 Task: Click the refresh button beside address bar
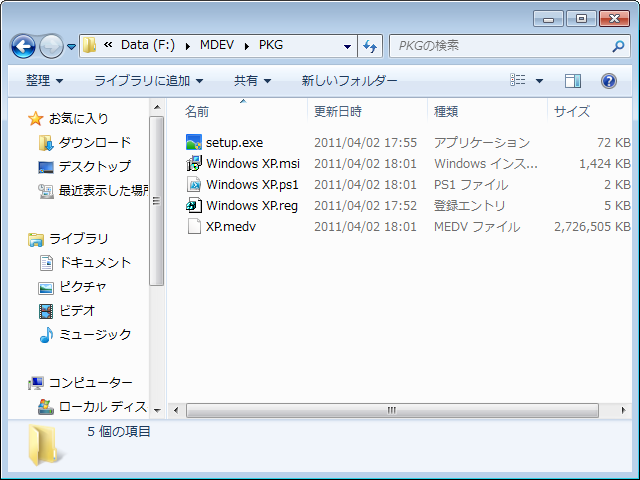coord(370,46)
